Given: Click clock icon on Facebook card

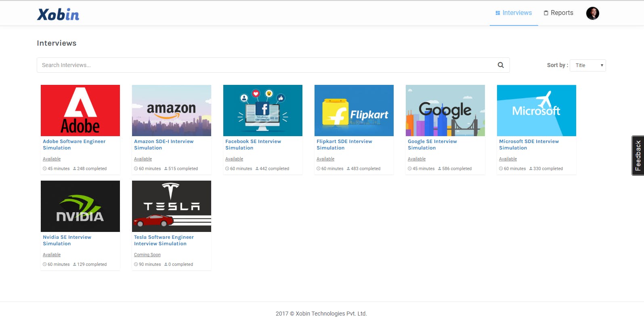Looking at the screenshot, I should coord(227,168).
